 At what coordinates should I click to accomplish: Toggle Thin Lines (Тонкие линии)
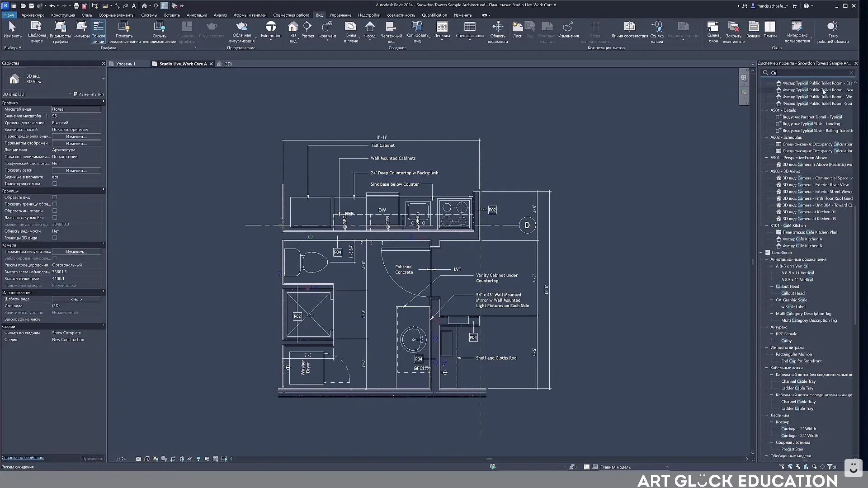(98, 32)
